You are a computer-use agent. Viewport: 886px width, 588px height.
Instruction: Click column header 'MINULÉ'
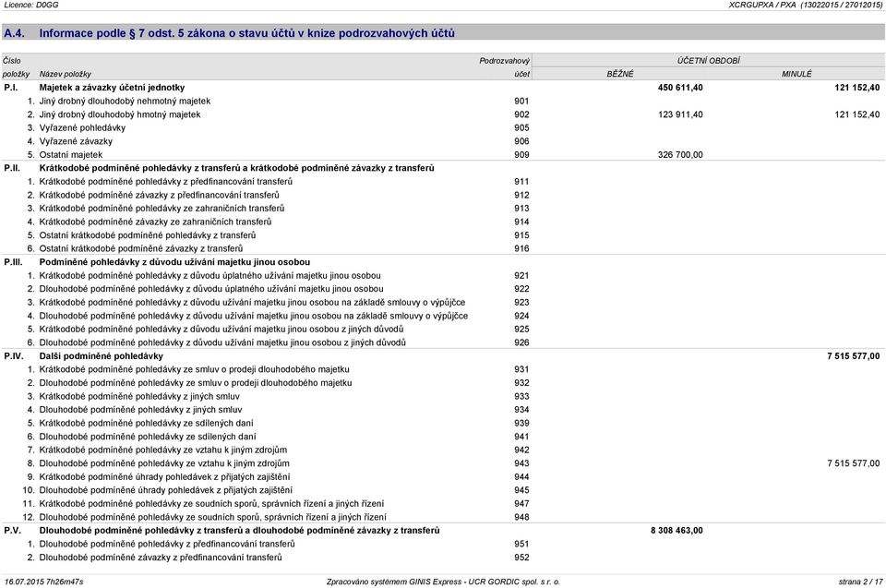(x=796, y=74)
